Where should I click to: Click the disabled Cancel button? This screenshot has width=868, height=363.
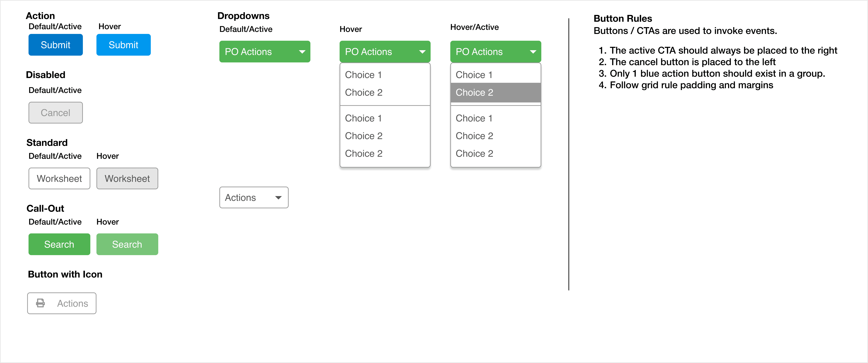point(56,112)
